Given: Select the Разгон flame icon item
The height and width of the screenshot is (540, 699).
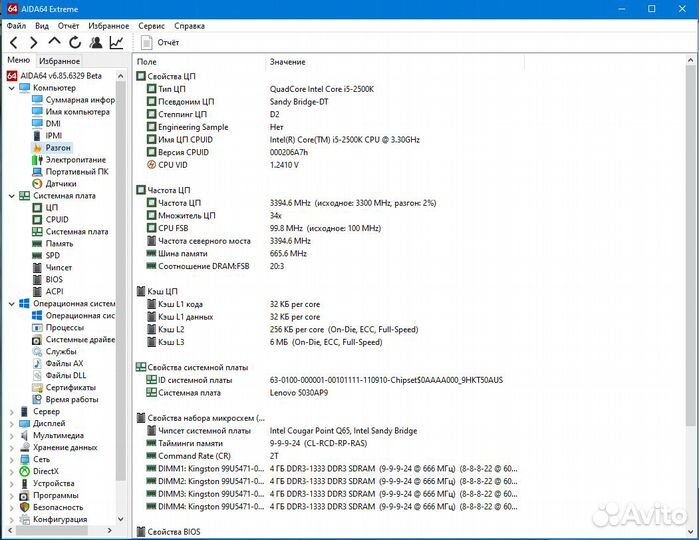Looking at the screenshot, I should pos(52,148).
